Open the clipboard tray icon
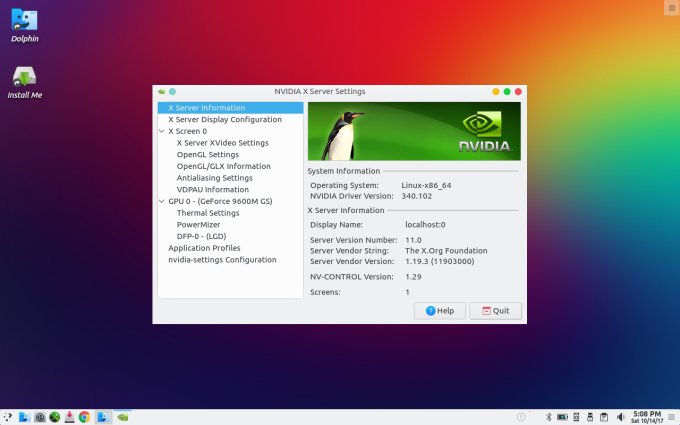 click(x=604, y=417)
